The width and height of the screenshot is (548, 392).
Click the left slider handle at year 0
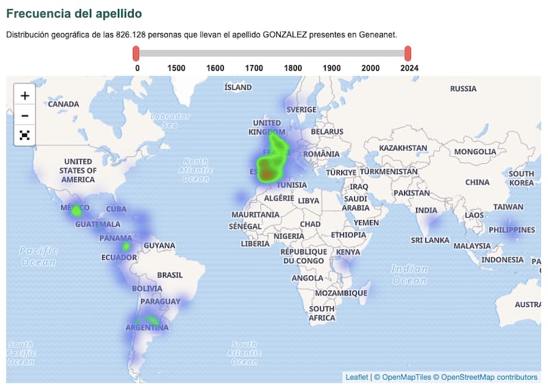pyautogui.click(x=136, y=53)
